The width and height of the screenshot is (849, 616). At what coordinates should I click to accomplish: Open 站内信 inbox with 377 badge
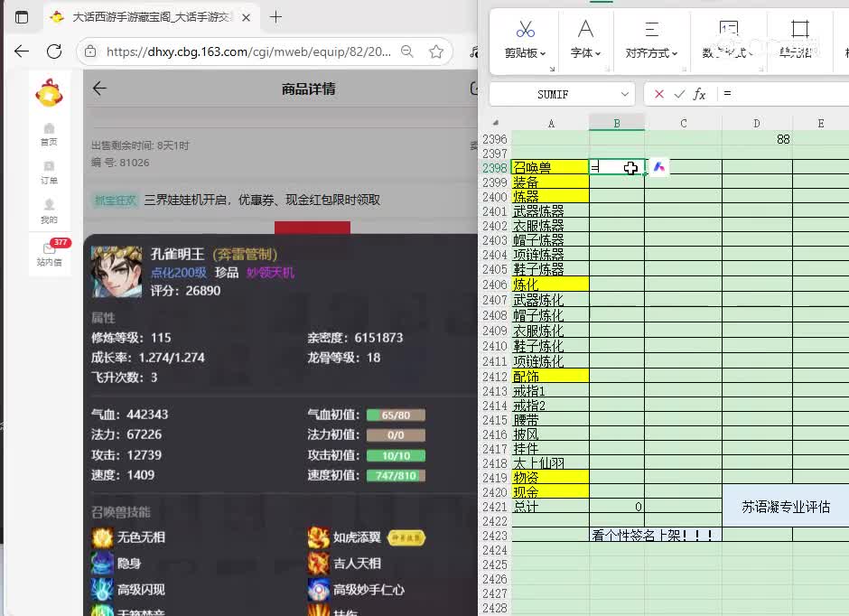[50, 253]
